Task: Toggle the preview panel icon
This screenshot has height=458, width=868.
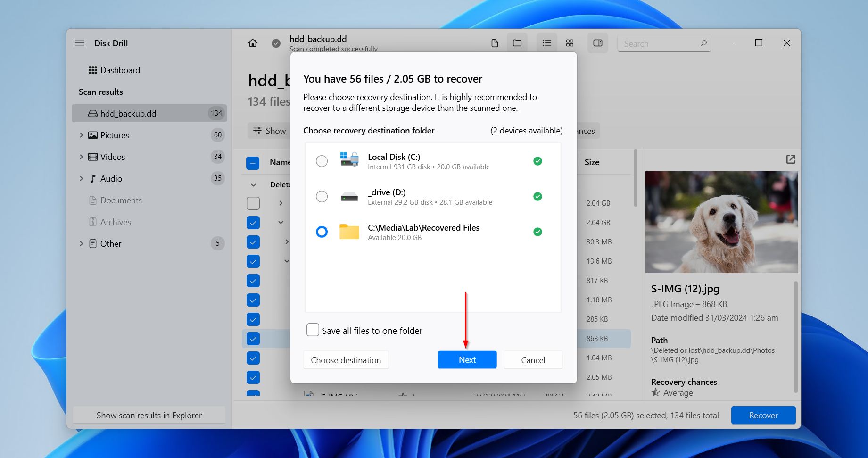Action: (x=597, y=42)
